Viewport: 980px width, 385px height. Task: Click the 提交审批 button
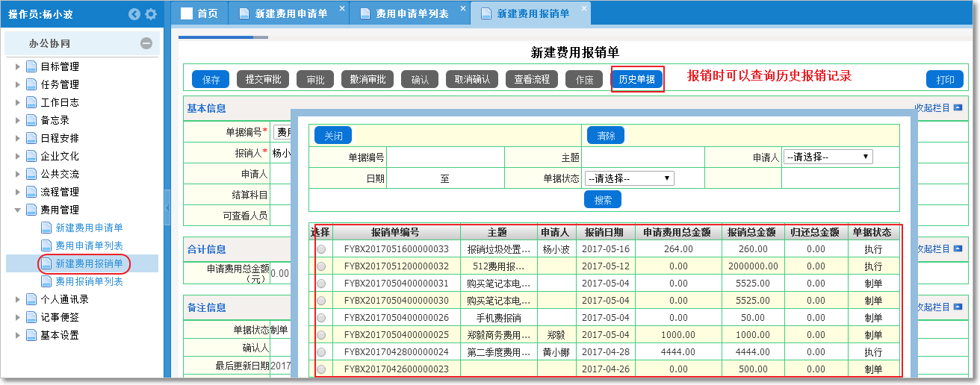pyautogui.click(x=263, y=80)
